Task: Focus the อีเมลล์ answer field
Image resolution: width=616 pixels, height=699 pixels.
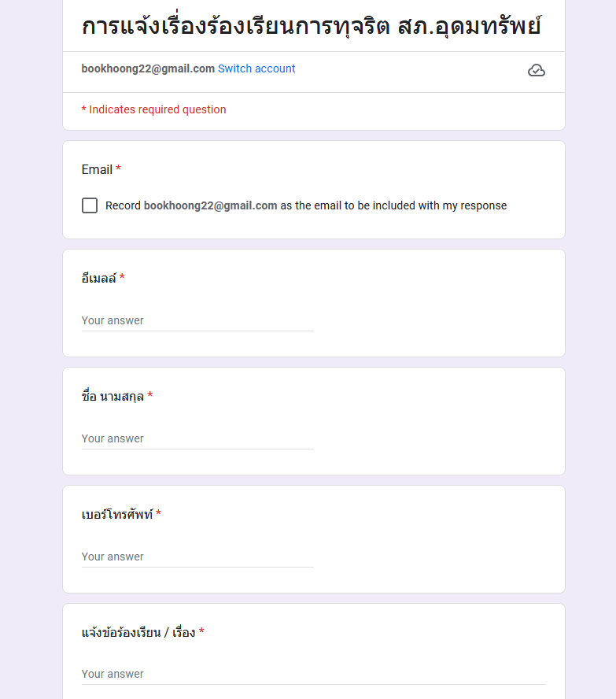Action: 197,320
